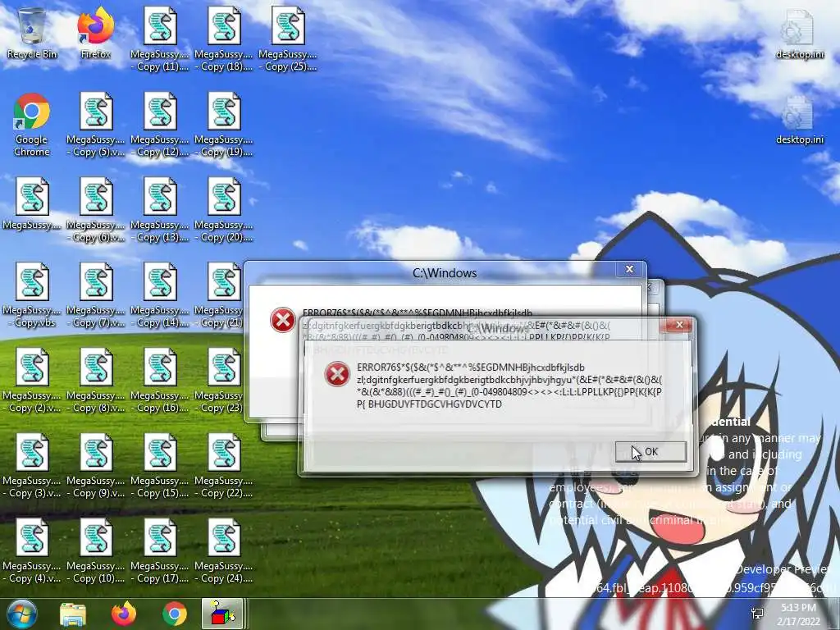The height and width of the screenshot is (630, 840).
Task: Select the MegaSussy - Copy.vbs file
Action: 32,294
